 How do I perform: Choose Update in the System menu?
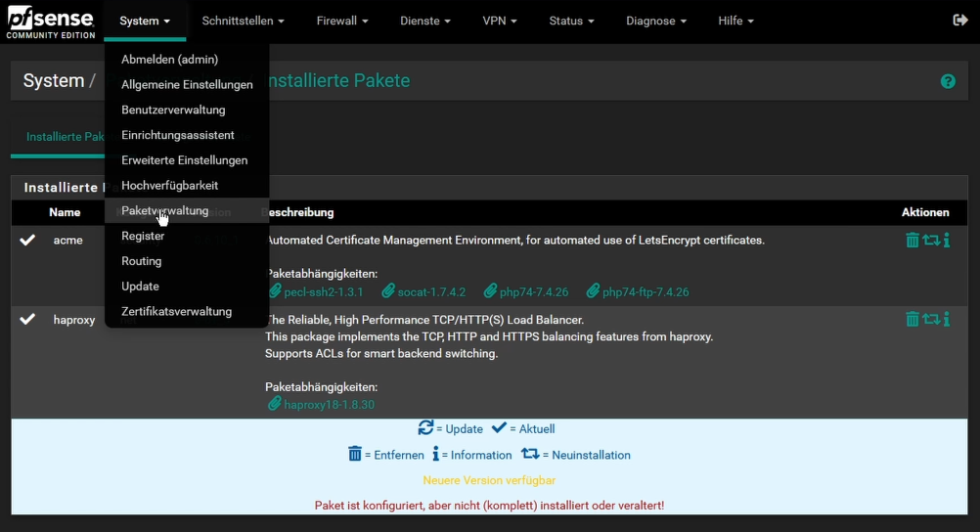187,287
